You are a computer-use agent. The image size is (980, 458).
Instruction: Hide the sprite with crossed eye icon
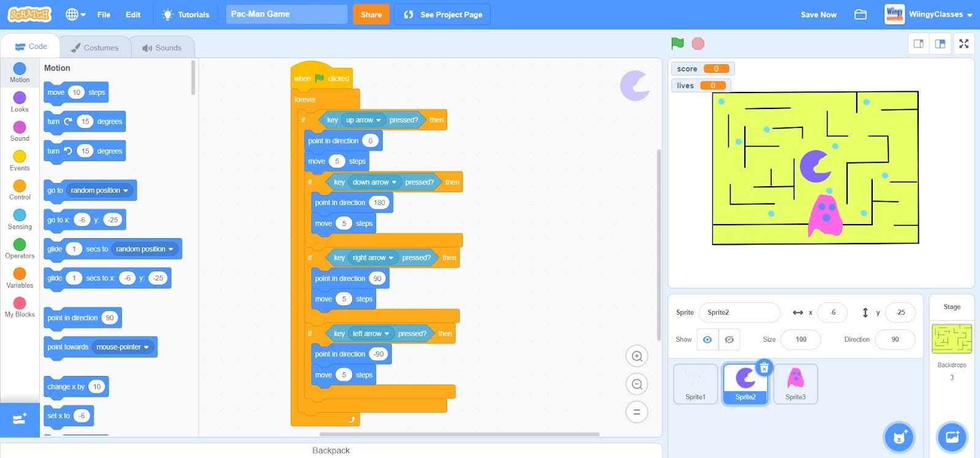coord(729,339)
